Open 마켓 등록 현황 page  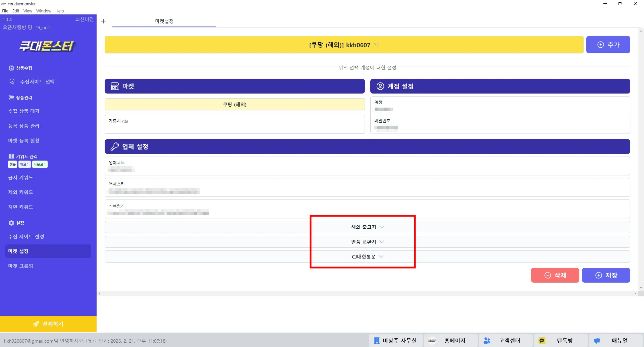coord(24,140)
